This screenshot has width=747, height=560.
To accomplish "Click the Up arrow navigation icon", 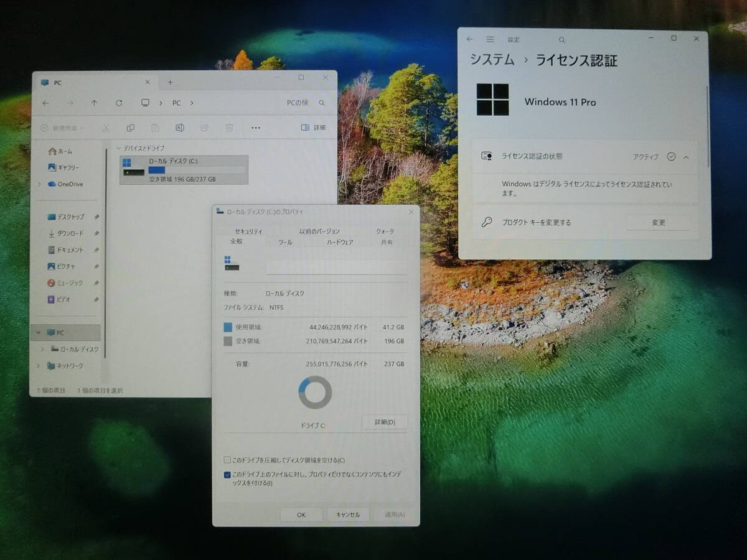I will [94, 103].
